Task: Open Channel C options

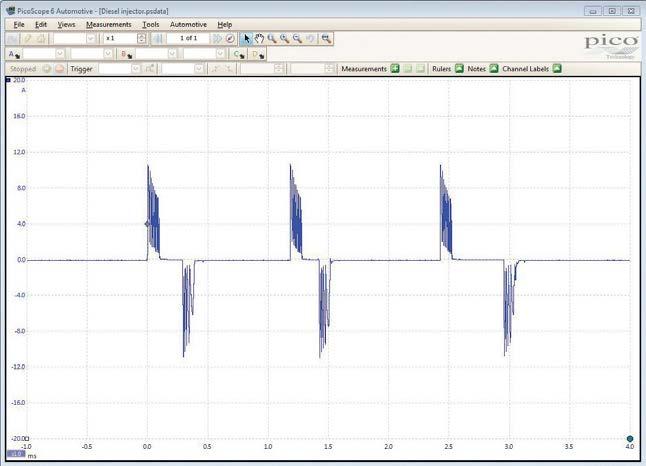Action: pyautogui.click(x=239, y=54)
